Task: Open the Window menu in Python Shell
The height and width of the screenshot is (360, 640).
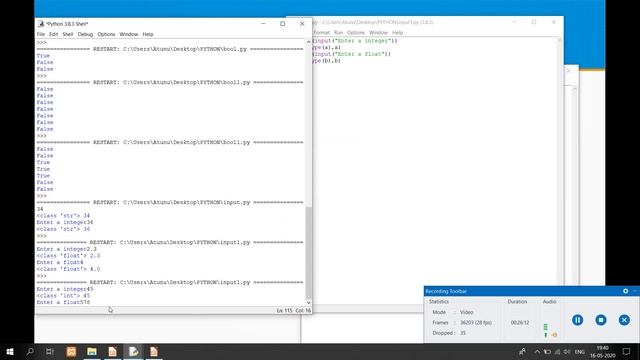Action: (x=129, y=34)
